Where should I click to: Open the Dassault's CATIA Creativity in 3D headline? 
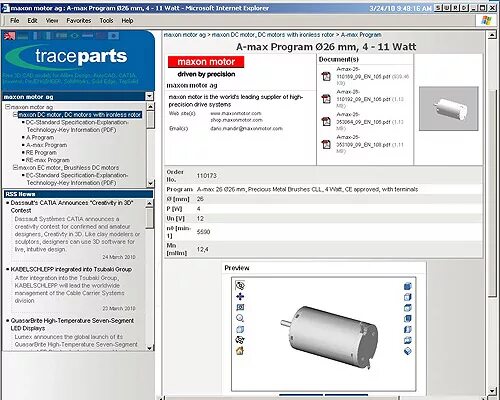pyautogui.click(x=72, y=207)
